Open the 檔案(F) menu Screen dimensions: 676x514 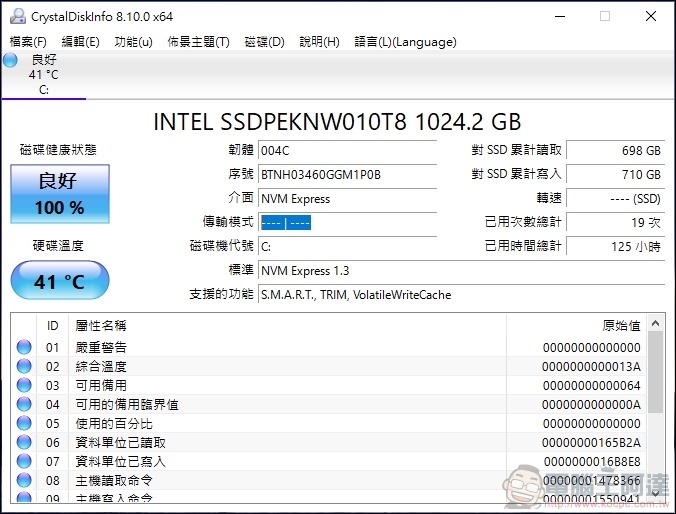(x=28, y=42)
